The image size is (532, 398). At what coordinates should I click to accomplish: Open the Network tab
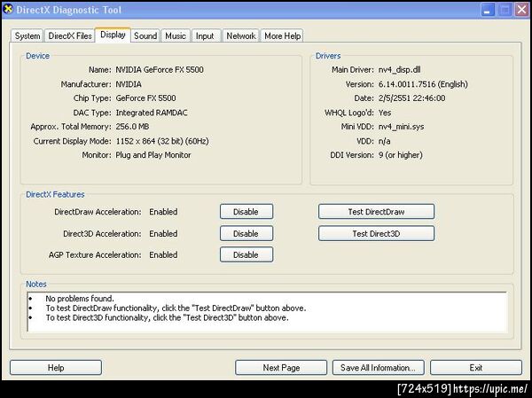point(241,35)
